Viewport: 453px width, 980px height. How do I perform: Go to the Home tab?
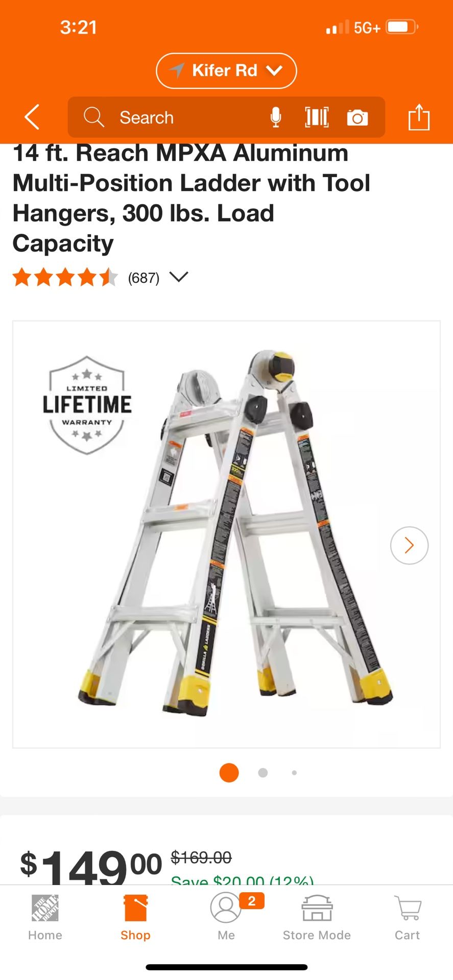[45, 918]
